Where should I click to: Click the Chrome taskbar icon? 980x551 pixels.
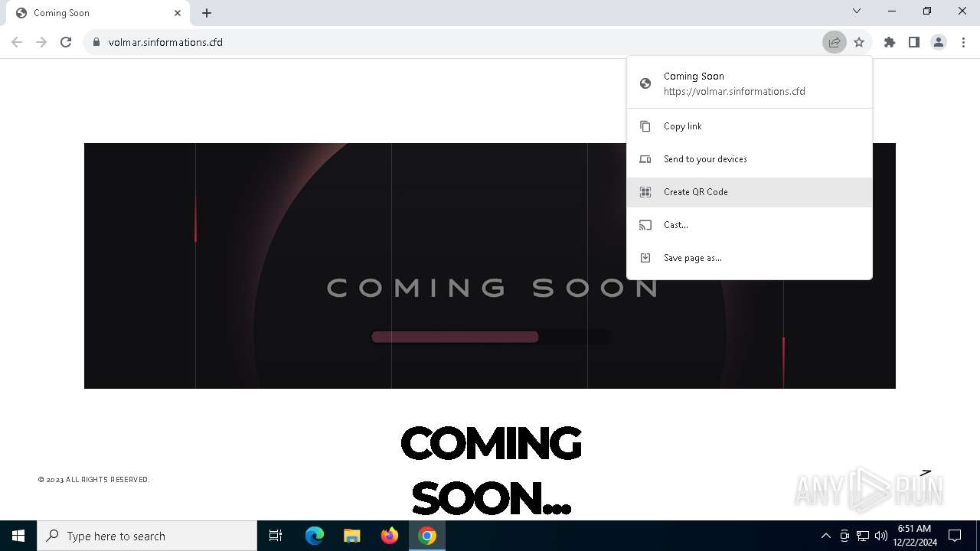coord(427,536)
